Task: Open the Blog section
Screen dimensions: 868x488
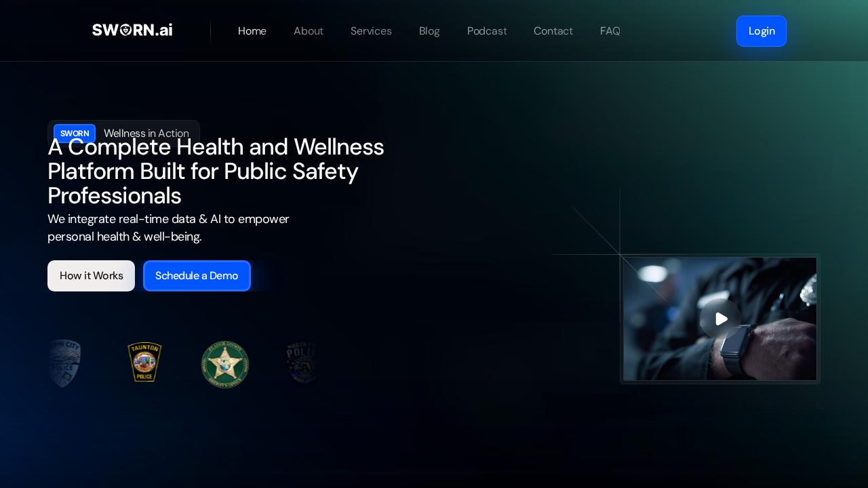Action: [429, 30]
